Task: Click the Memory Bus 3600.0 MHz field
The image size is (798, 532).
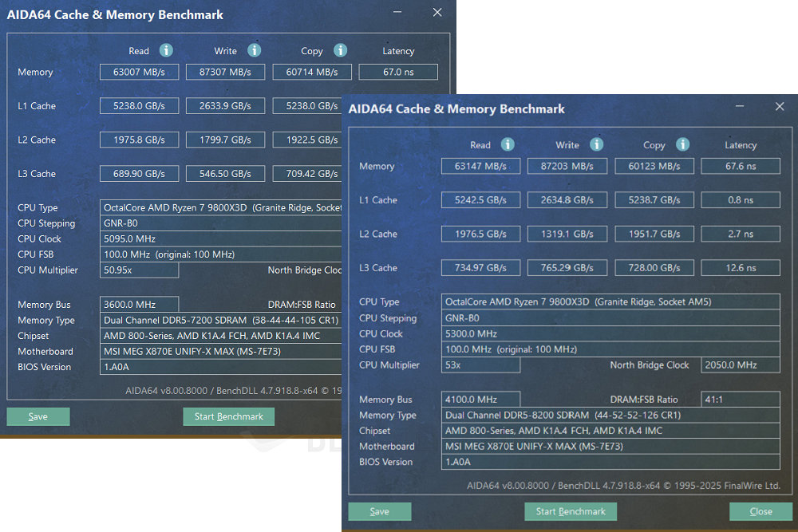Action: coord(139,305)
